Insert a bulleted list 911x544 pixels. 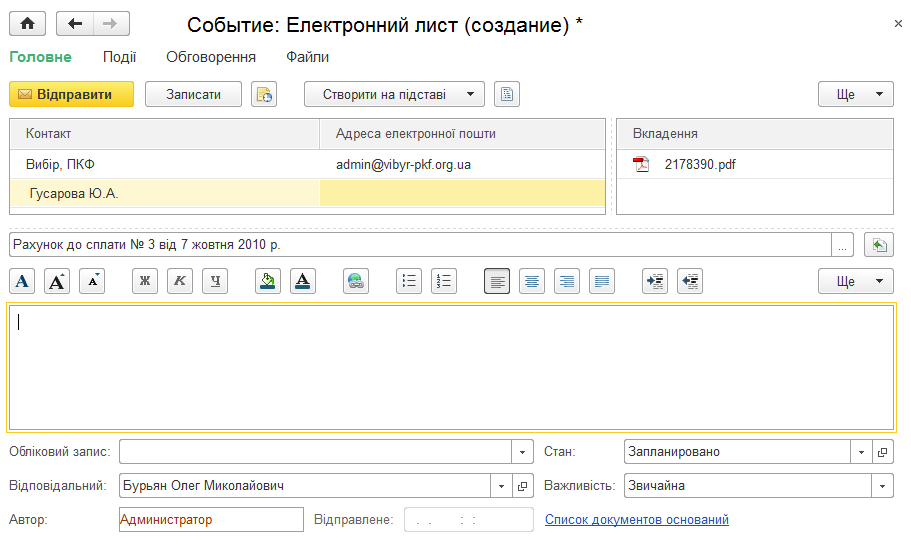coord(409,281)
